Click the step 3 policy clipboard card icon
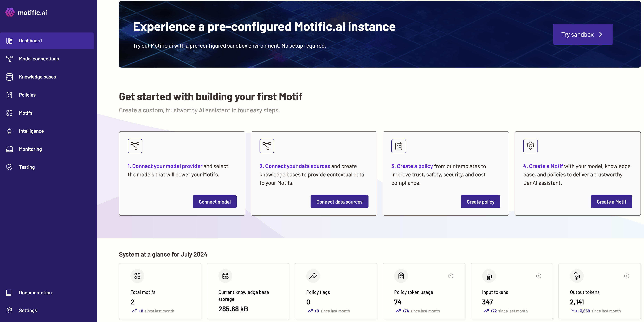This screenshot has height=322, width=644. click(x=399, y=146)
